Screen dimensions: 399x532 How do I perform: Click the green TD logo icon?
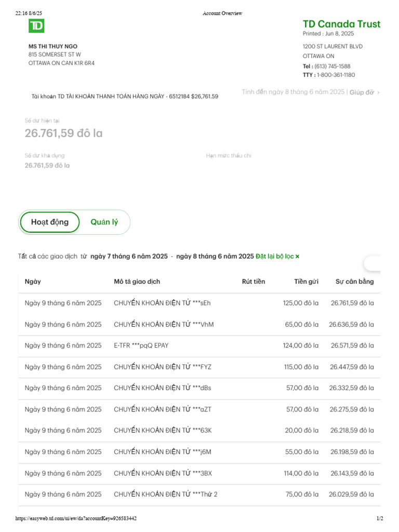(36, 26)
